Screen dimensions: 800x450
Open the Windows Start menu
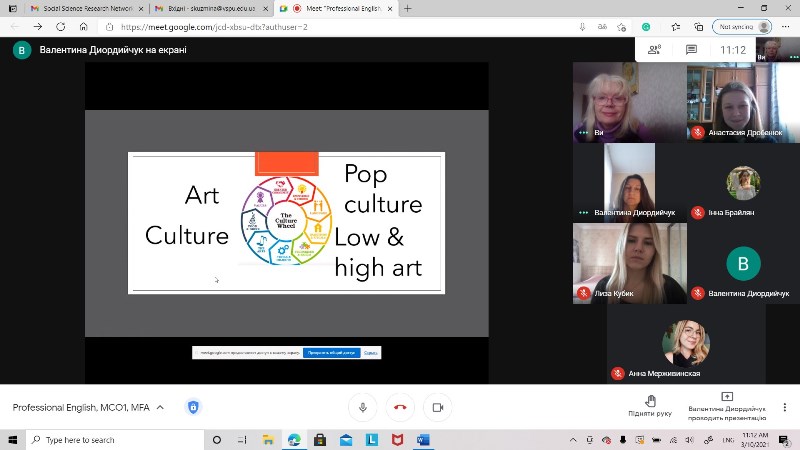tap(13, 440)
